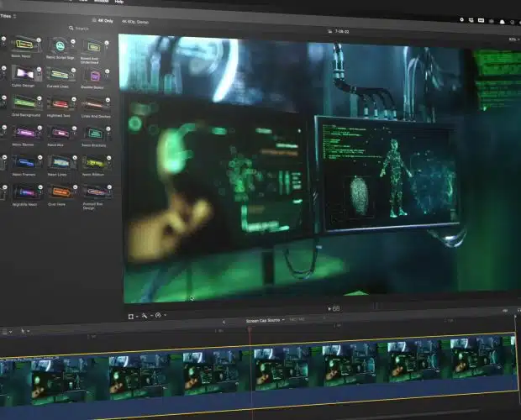Viewport: 521px width, 420px height.
Task: Click the red timeline playhead marker
Action: (x=250, y=329)
